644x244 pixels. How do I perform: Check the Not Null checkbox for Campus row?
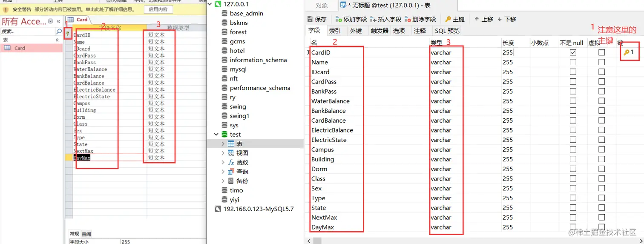573,149
